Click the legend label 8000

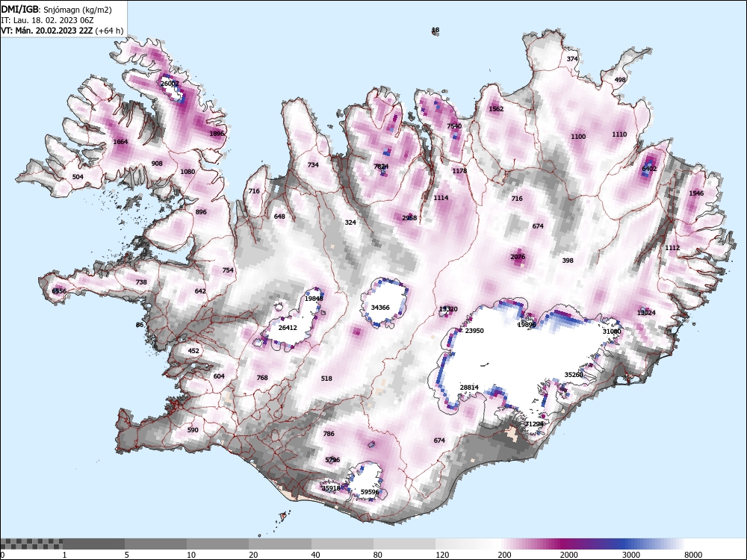click(693, 555)
